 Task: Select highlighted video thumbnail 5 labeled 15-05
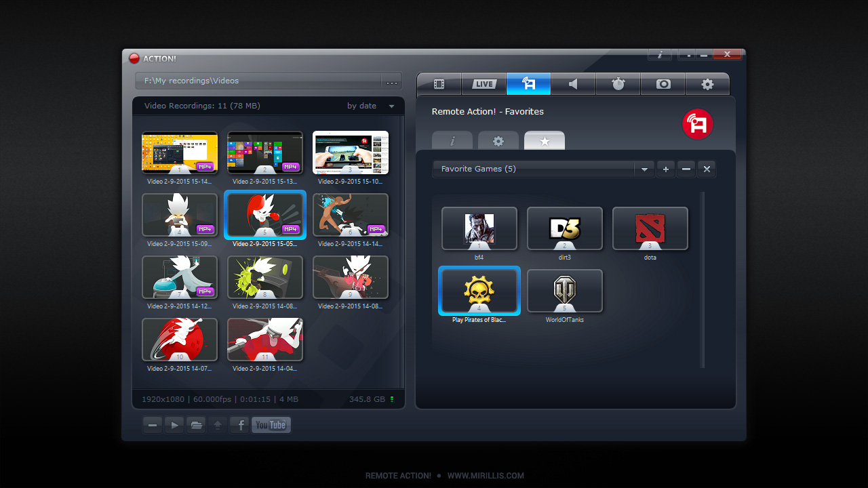265,215
